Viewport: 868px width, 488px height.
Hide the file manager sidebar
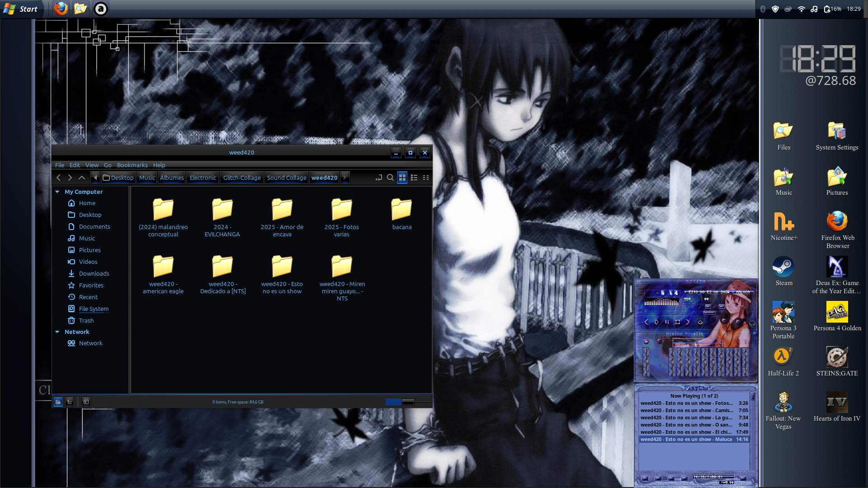[86, 402]
